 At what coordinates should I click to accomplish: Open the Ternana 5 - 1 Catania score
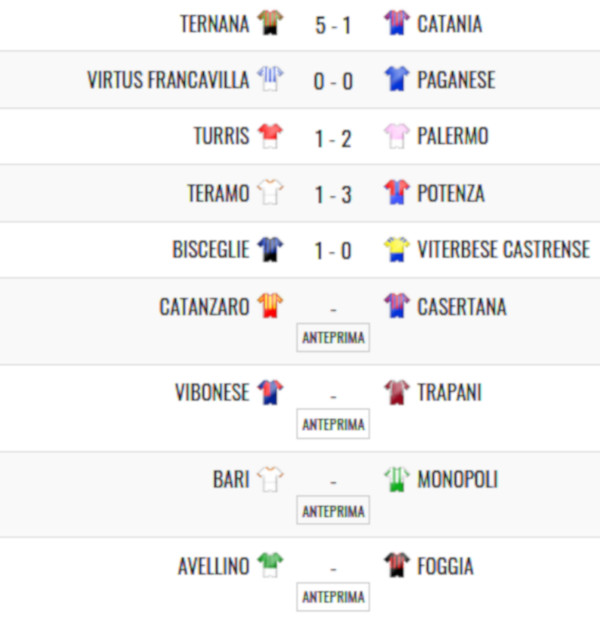coord(333,24)
